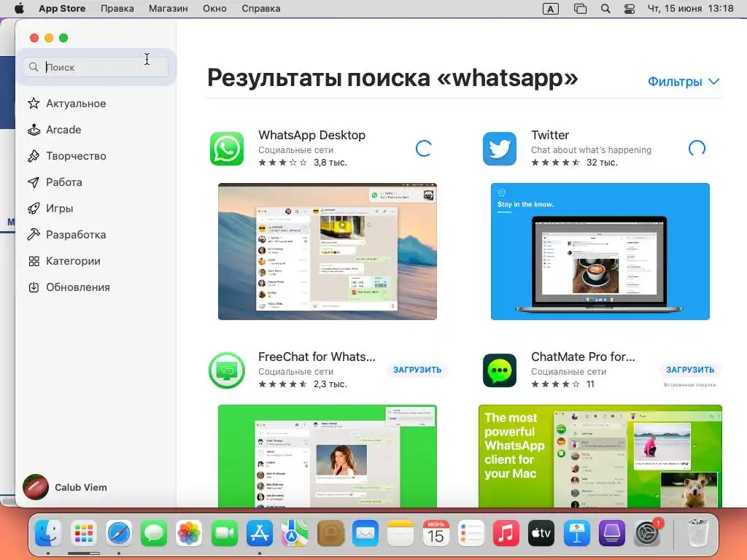
Task: Click the magnifier icon in the search field
Action: pos(34,67)
